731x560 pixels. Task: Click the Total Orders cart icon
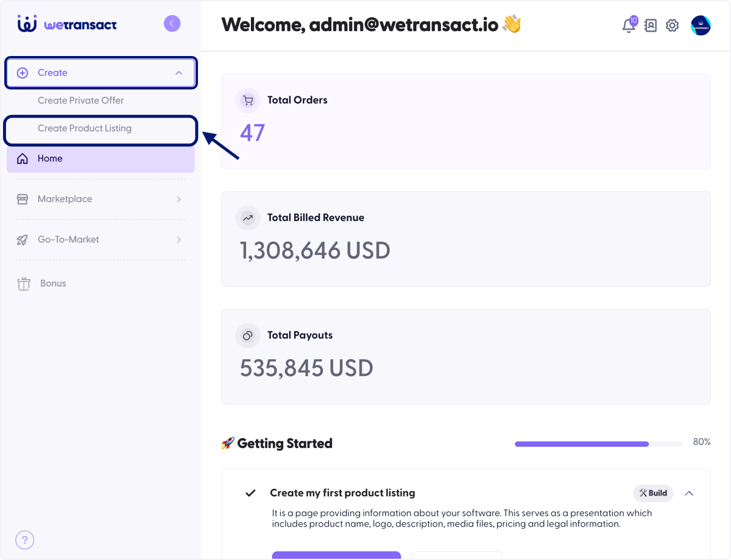pos(247,100)
